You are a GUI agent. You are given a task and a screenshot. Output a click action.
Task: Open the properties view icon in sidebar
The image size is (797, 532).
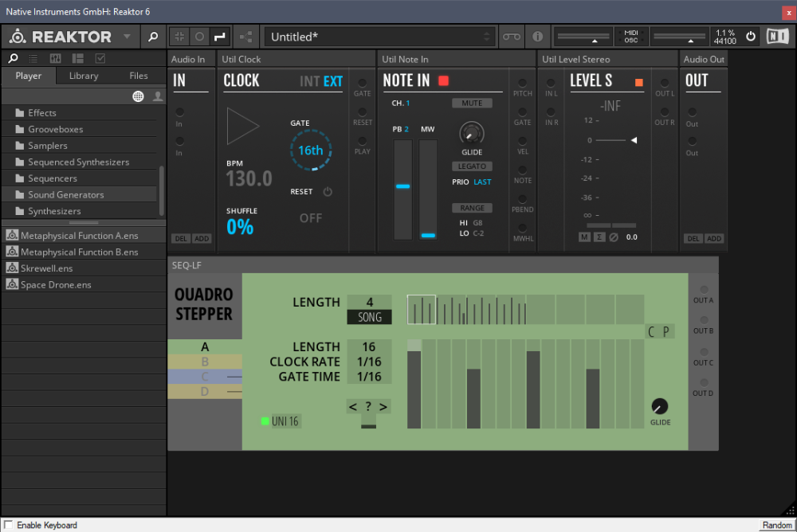[x=78, y=58]
